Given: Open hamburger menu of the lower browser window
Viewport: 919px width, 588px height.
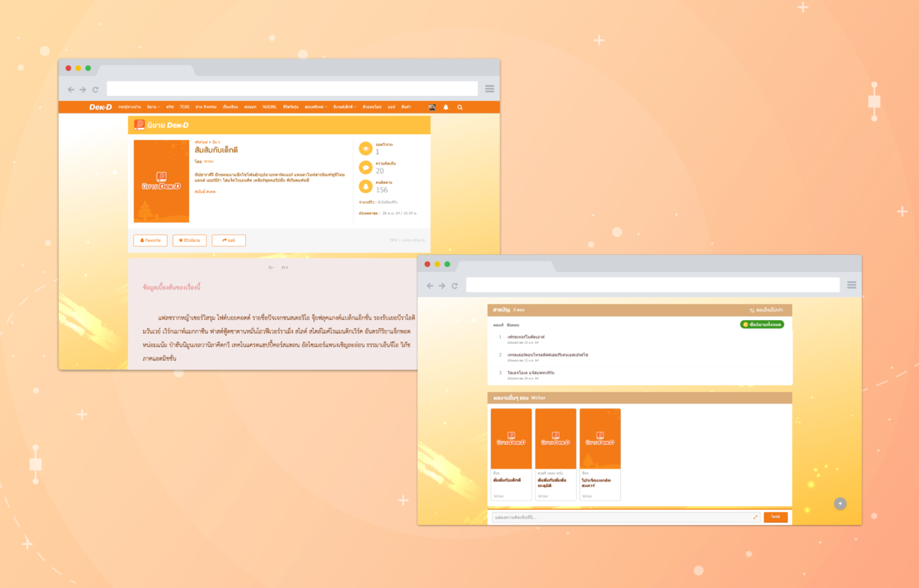Looking at the screenshot, I should coord(852,285).
